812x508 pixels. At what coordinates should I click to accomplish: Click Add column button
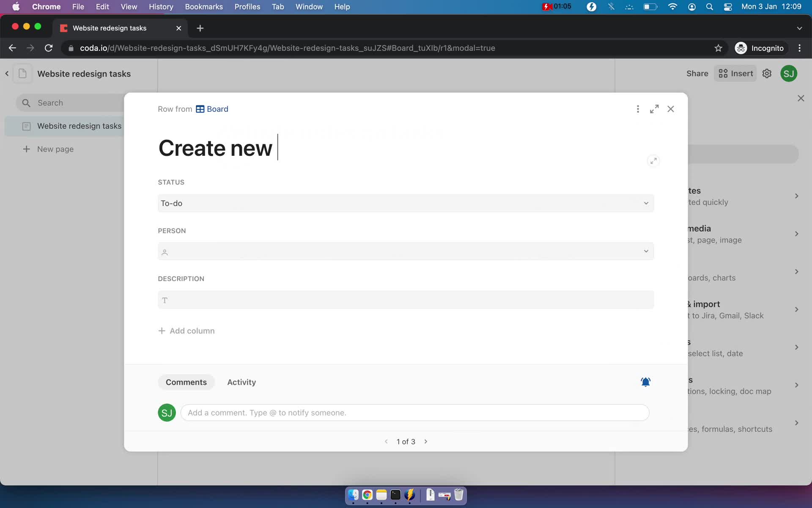[x=186, y=331]
